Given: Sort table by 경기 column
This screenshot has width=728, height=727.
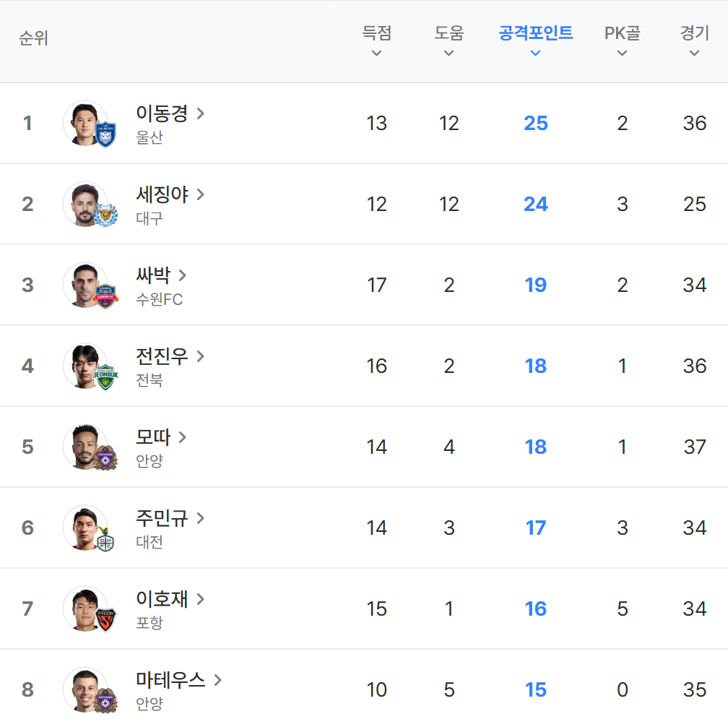Looking at the screenshot, I should point(694,40).
